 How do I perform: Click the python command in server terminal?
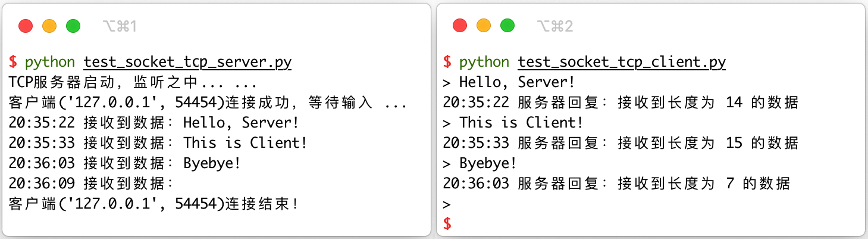coord(50,62)
